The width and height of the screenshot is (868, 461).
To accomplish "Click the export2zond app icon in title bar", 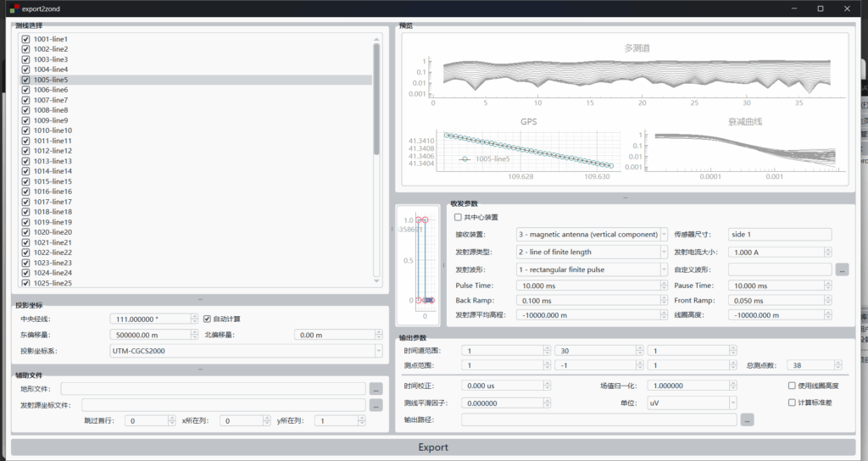I will (x=13, y=8).
